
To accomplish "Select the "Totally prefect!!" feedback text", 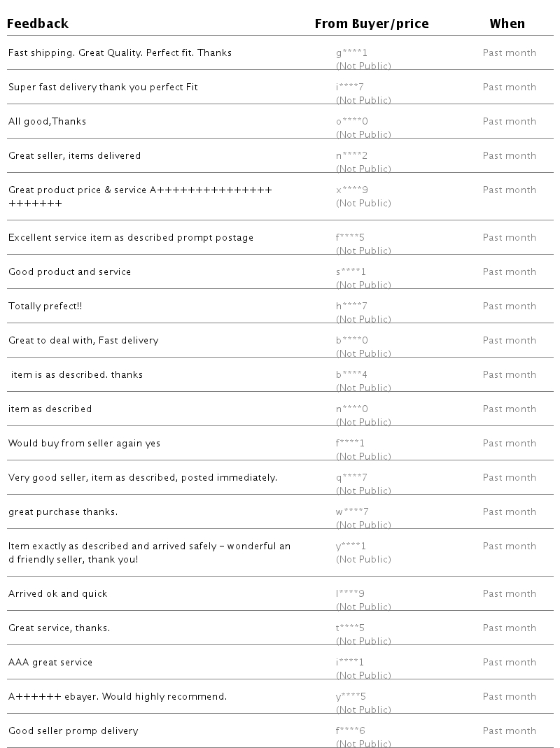I will (x=45, y=306).
